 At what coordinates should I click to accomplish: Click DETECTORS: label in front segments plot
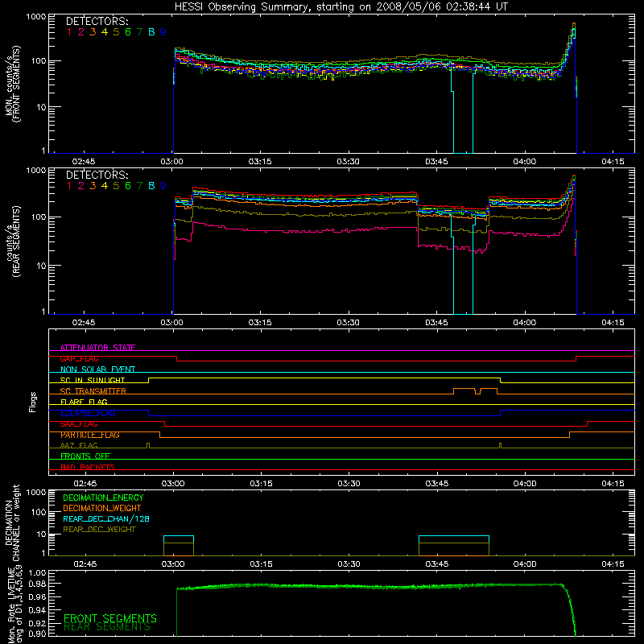pyautogui.click(x=97, y=21)
